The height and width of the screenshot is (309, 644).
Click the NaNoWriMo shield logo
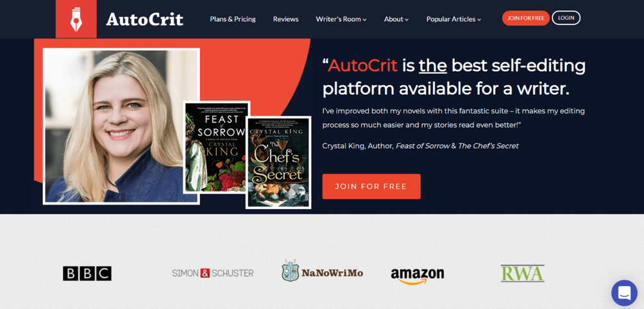(291, 271)
